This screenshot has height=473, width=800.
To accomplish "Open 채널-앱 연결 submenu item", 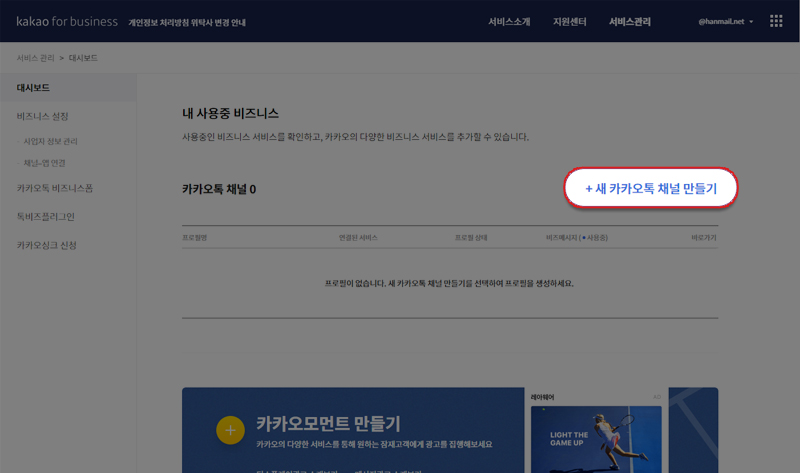I will click(x=44, y=163).
